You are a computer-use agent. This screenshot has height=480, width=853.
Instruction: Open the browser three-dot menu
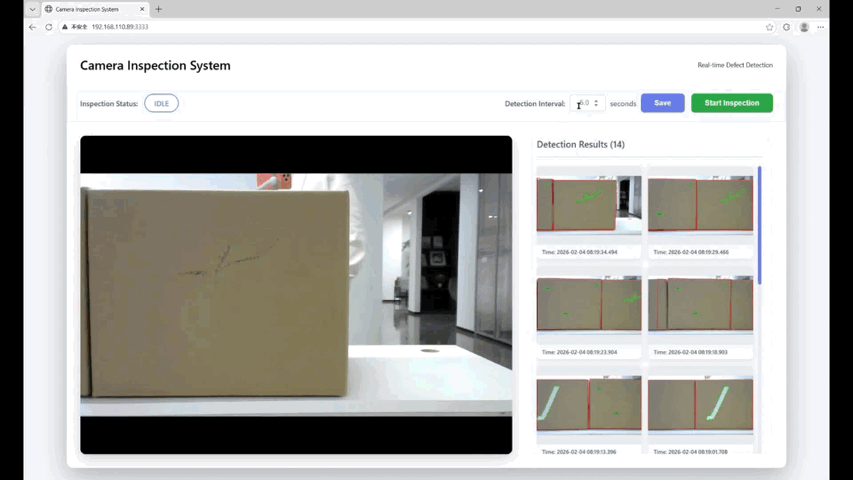[820, 27]
